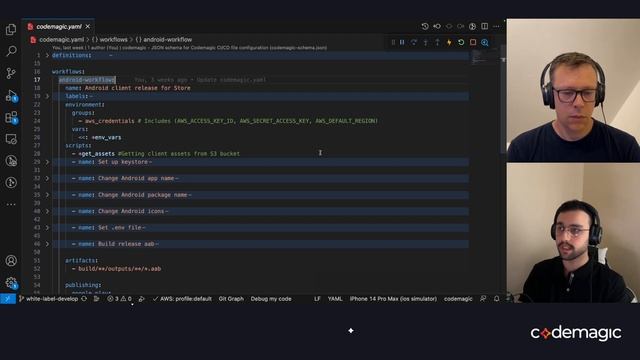Expand the Change Android icons script
The height and width of the screenshot is (360, 640).
click(x=47, y=211)
